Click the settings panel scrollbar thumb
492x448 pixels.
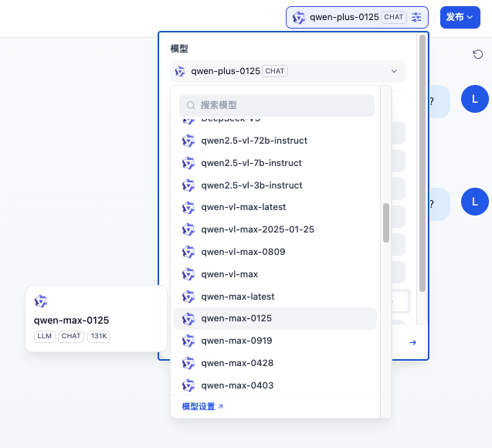tap(422, 163)
